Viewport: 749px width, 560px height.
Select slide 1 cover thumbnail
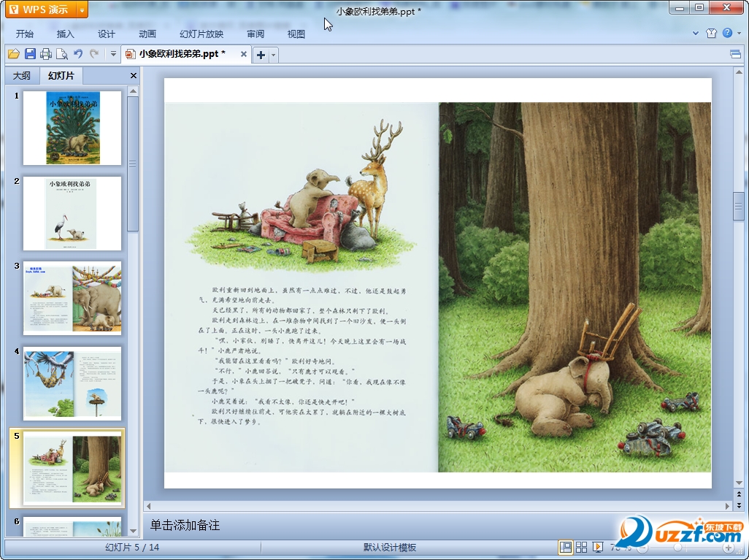click(x=72, y=128)
